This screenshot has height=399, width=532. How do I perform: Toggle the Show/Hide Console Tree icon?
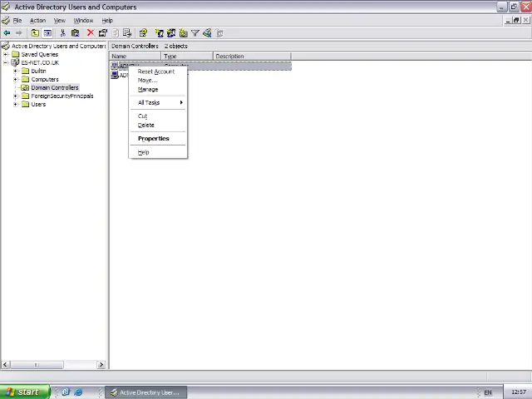coord(47,33)
